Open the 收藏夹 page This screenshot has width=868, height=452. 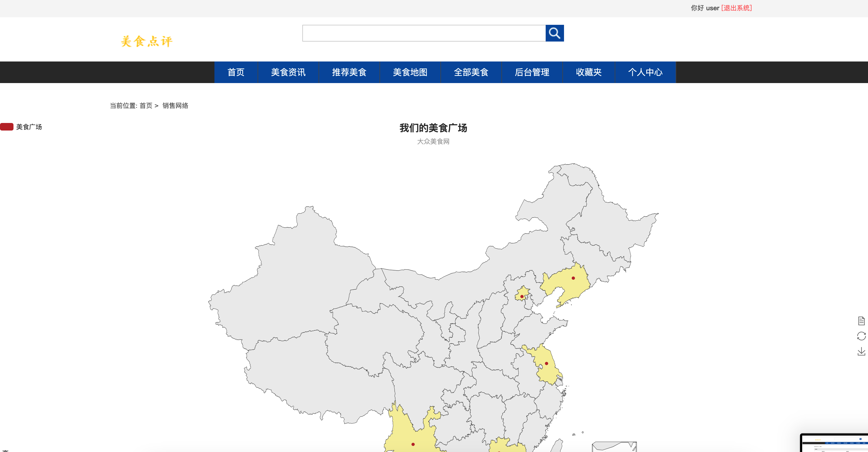[589, 72]
